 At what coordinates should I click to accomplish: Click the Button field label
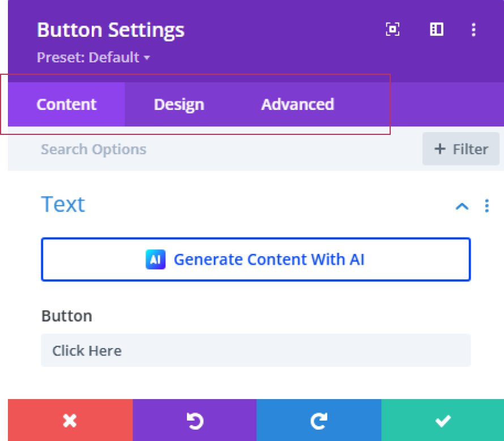point(66,316)
